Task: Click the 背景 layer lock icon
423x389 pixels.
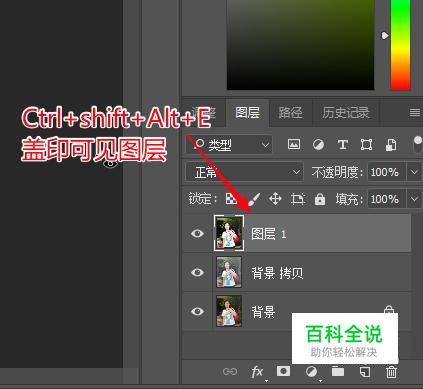Action: point(389,309)
